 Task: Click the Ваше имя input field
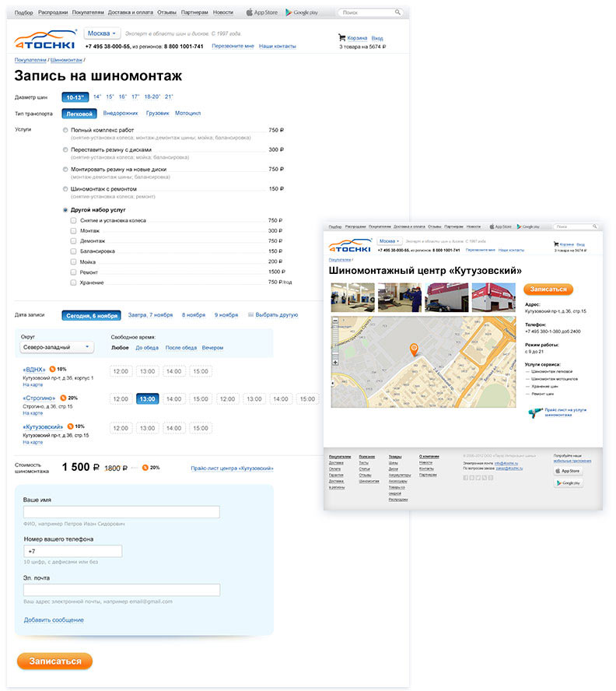point(121,512)
